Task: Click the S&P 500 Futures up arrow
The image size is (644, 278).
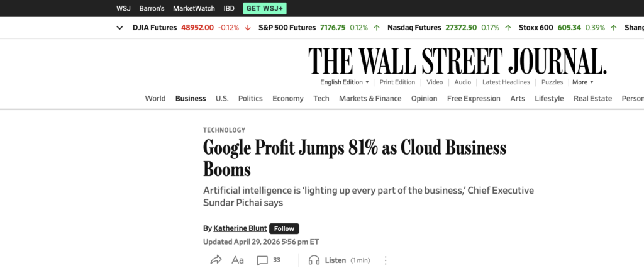Action: (x=376, y=28)
